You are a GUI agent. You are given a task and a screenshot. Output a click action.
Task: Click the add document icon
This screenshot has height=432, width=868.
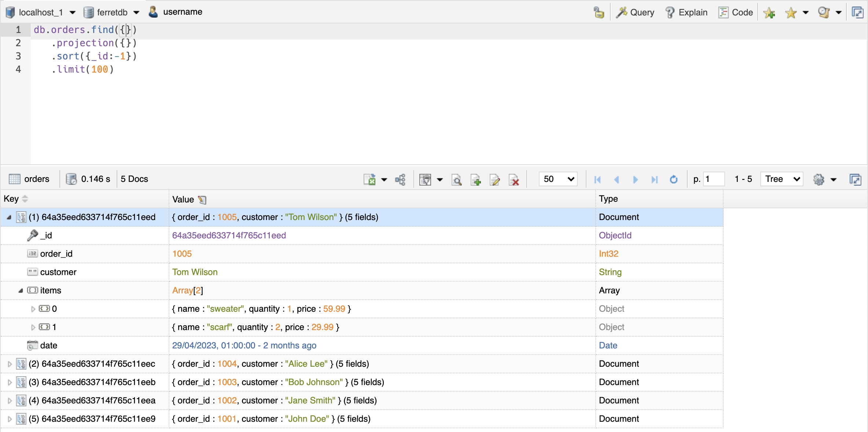tap(475, 180)
